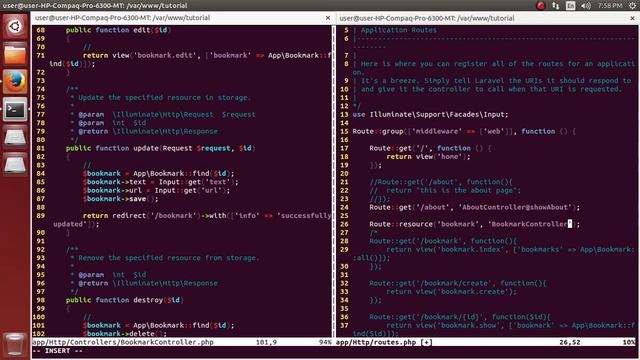The height and width of the screenshot is (360, 640).
Task: Open the Trash icon in launcher
Action: click(15, 344)
